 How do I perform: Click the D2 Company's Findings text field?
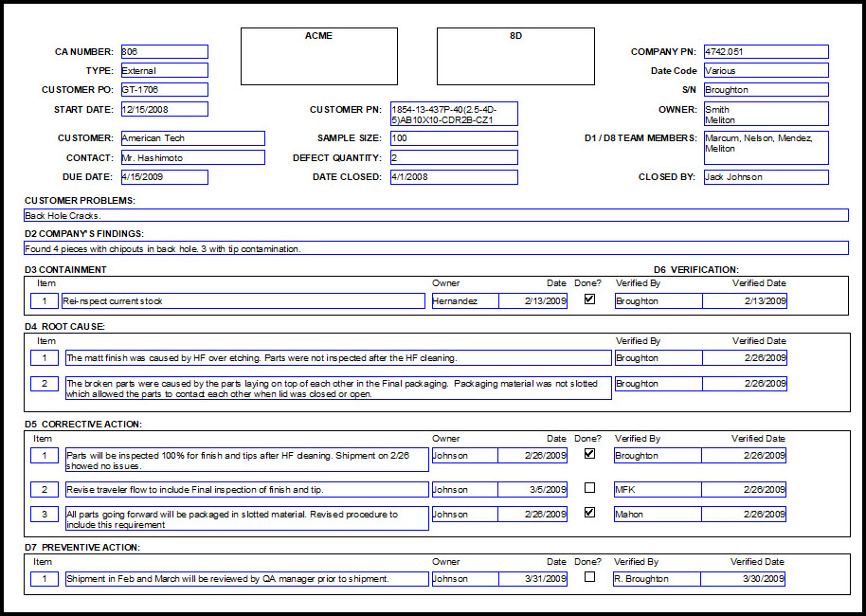pos(436,248)
